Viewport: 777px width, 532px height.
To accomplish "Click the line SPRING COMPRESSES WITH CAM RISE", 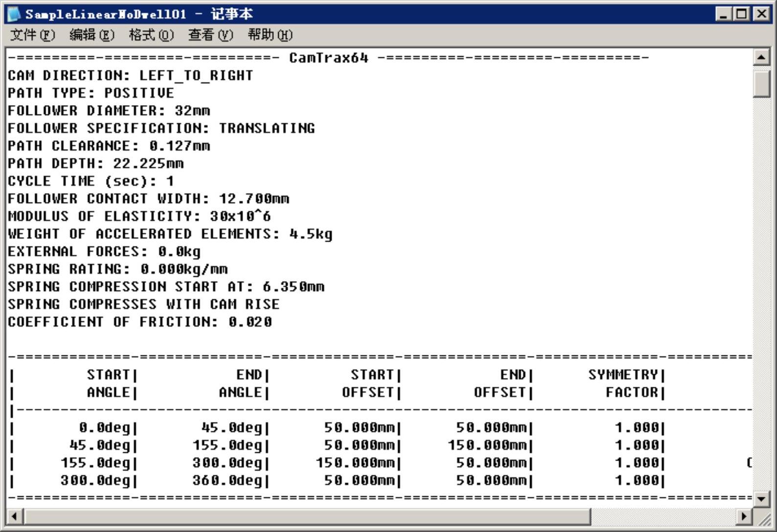I will tap(143, 304).
